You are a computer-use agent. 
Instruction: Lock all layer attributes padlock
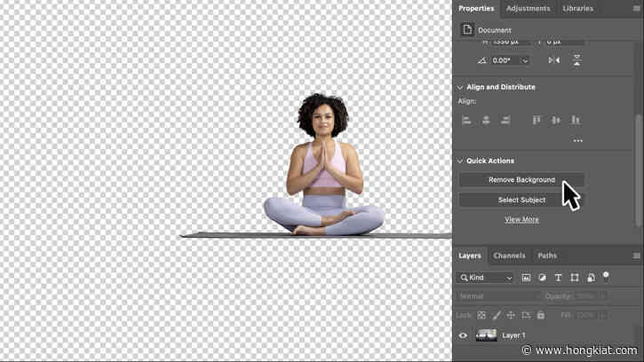click(540, 315)
